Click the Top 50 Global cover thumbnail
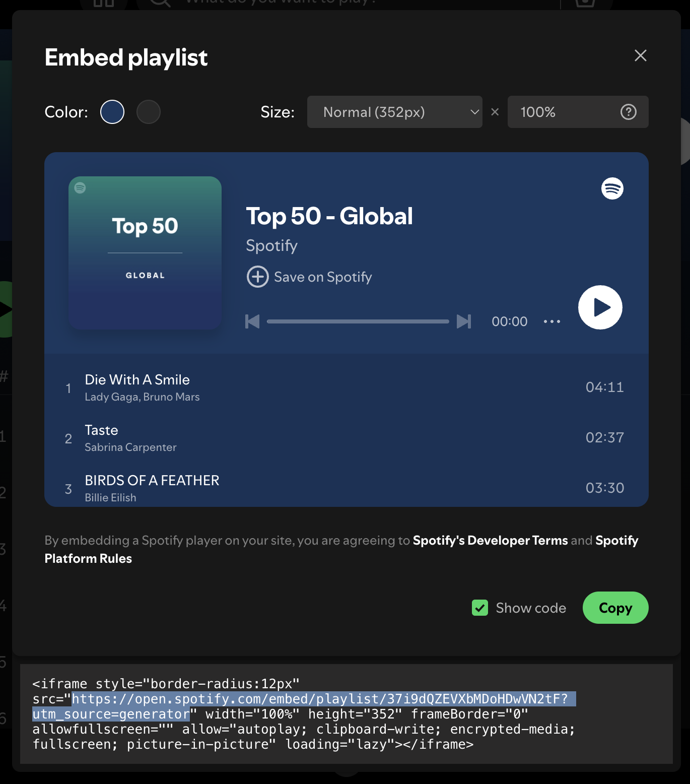This screenshot has width=690, height=784. pos(145,253)
